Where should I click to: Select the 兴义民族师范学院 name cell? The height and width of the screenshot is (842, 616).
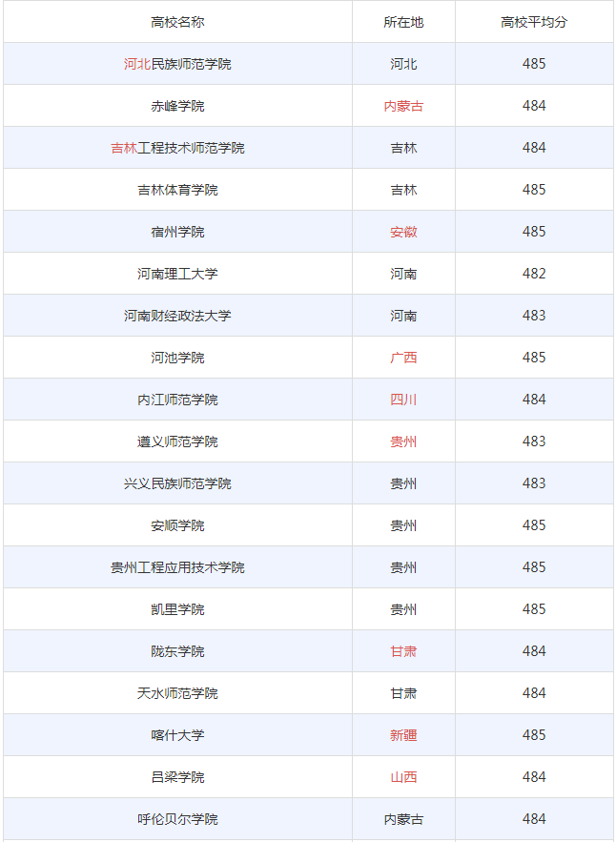pyautogui.click(x=177, y=483)
